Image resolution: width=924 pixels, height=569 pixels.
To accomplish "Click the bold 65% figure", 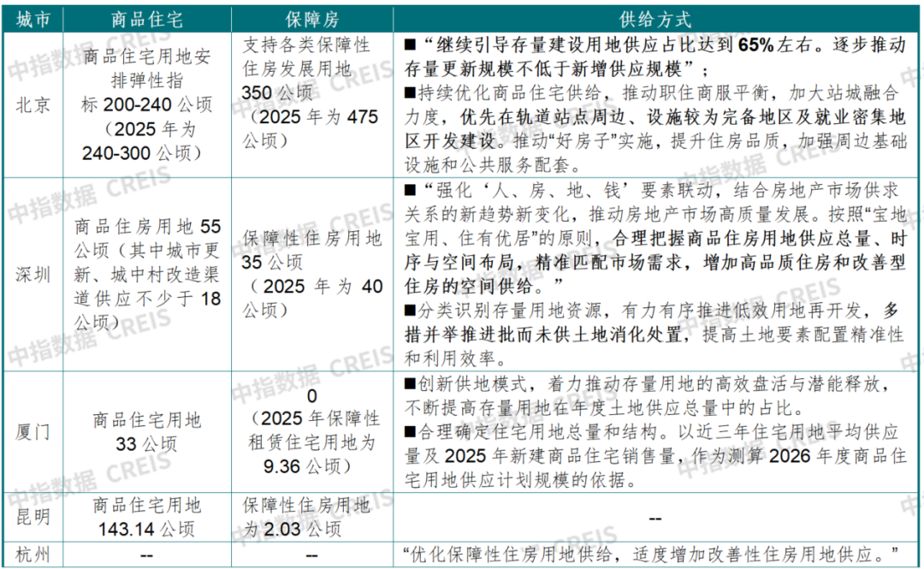I will [755, 44].
